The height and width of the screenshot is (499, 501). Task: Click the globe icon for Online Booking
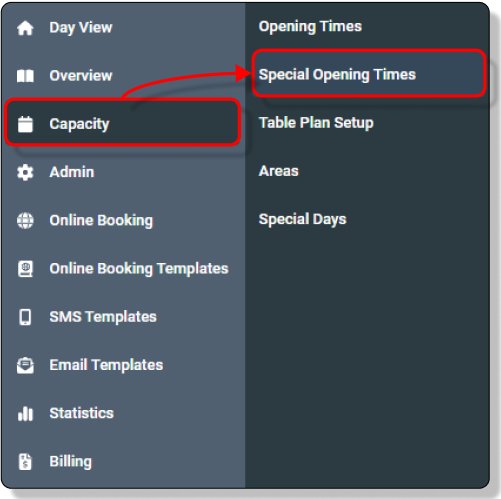point(25,220)
